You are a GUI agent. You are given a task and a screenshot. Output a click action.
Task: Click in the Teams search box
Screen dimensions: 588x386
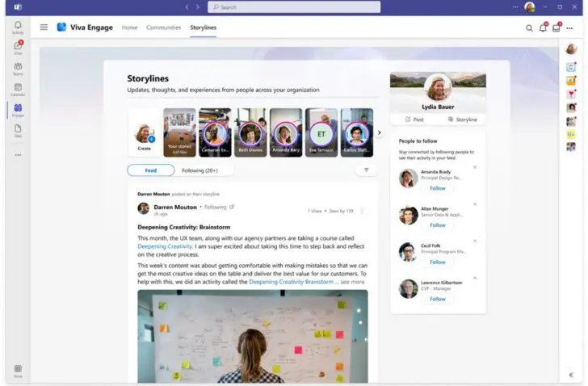coord(294,7)
